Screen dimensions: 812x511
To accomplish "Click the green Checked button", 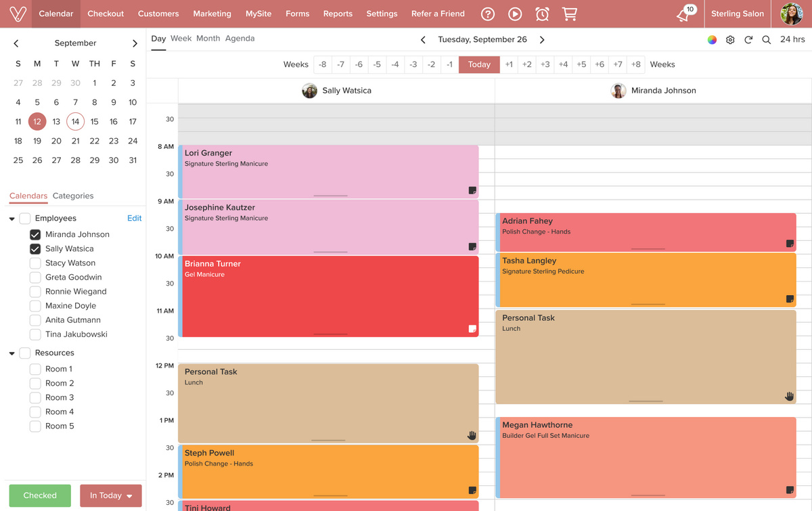I will (x=40, y=495).
